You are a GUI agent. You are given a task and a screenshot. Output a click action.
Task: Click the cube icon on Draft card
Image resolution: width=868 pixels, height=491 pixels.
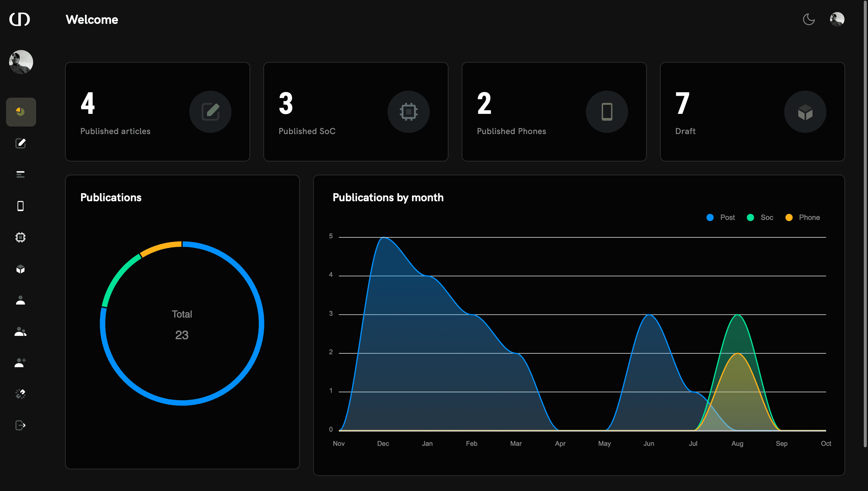point(805,112)
